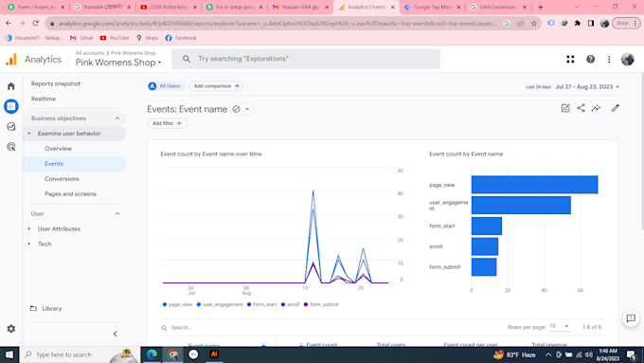Open dropdown arrow next to Event name title
Screen dimensions: 644x363
click(247, 109)
